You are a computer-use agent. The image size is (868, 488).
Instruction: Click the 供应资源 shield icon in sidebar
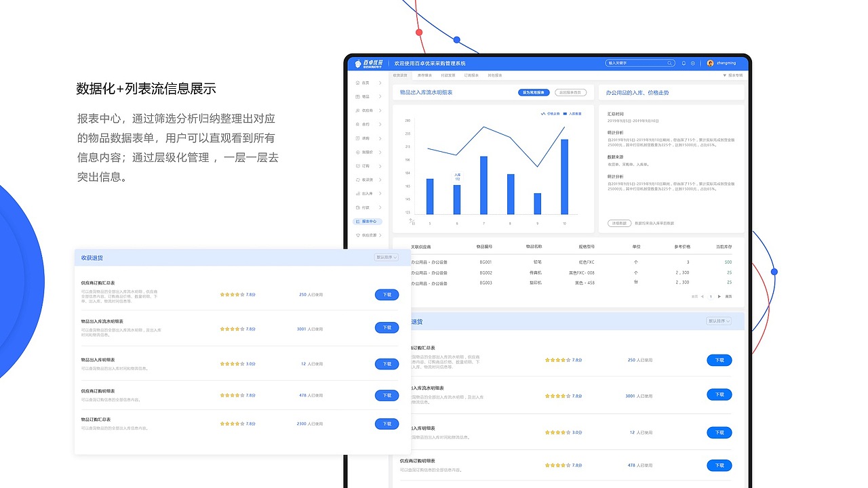click(357, 235)
